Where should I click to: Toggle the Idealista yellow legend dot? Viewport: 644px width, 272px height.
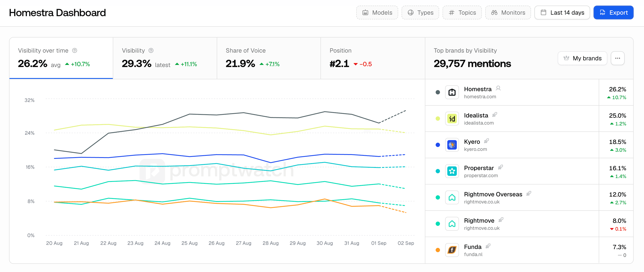[x=438, y=119]
